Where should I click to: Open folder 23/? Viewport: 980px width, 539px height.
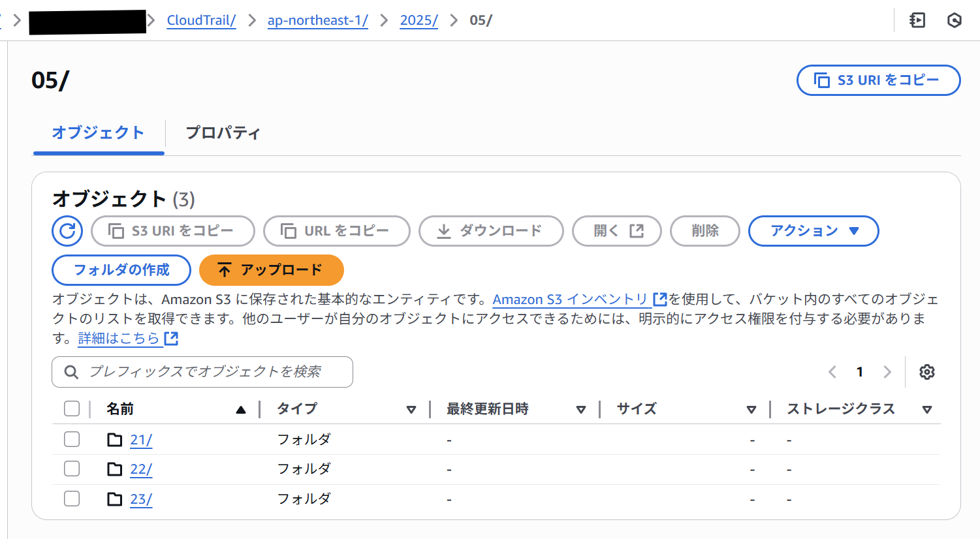tap(141, 499)
